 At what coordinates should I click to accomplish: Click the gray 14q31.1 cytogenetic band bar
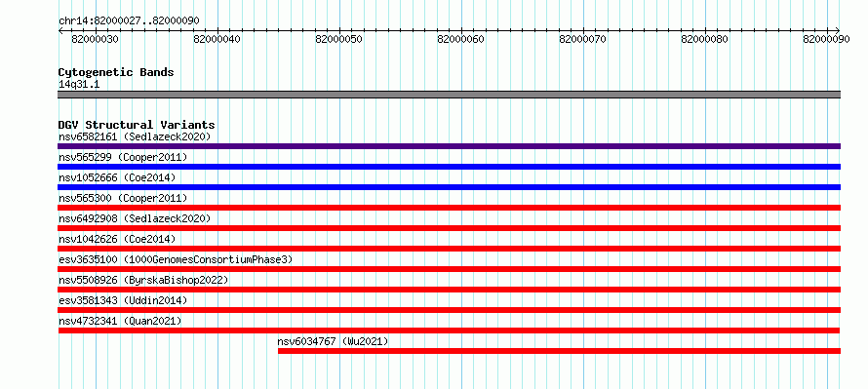click(449, 95)
